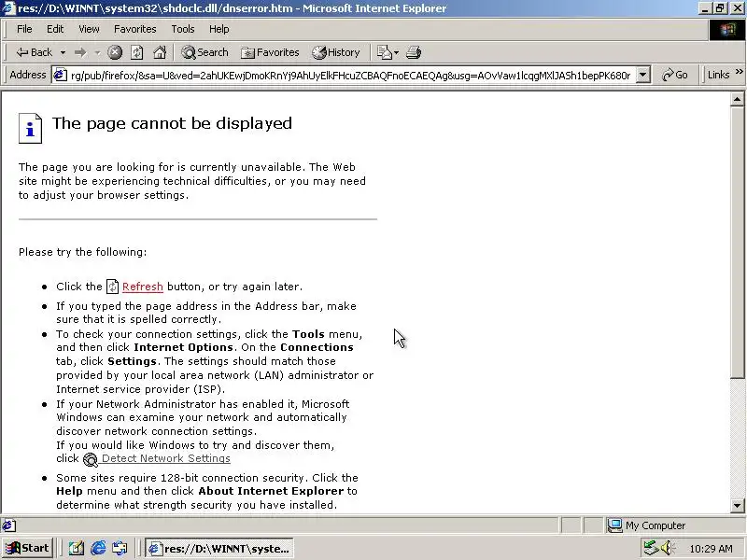Open the History pane
Viewport: 747px width, 560px height.
(335, 52)
